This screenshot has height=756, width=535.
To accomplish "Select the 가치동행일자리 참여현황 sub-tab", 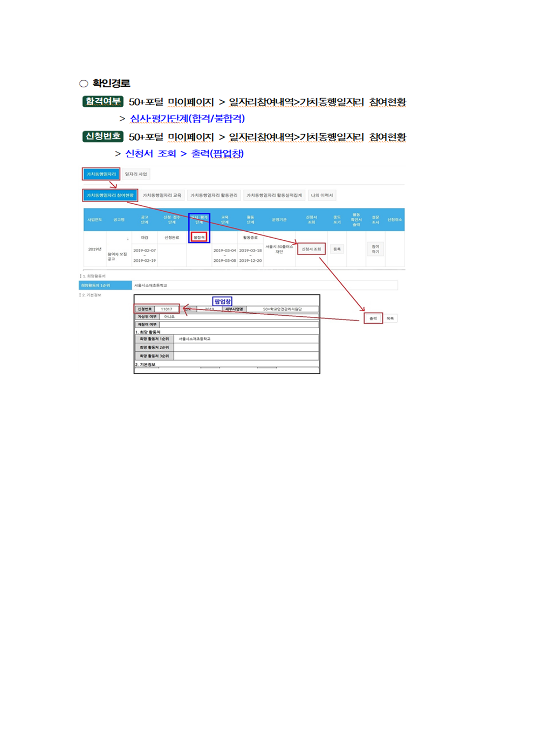I will [x=110, y=195].
